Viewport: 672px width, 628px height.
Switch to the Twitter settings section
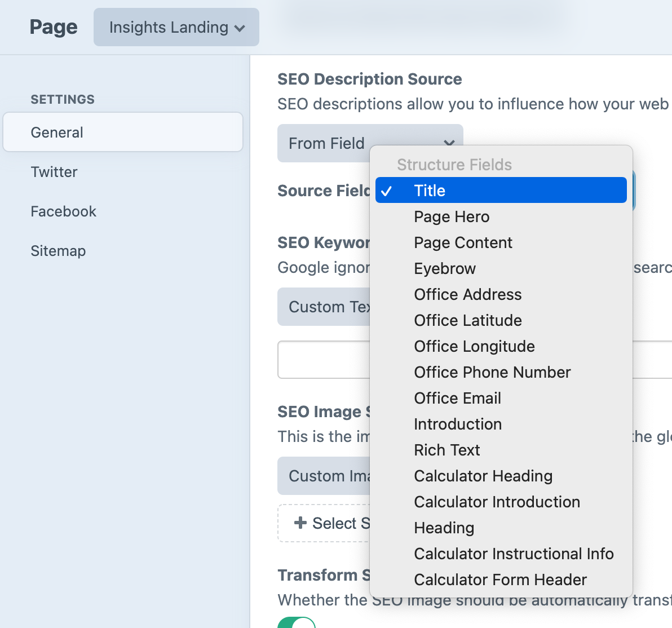[54, 172]
